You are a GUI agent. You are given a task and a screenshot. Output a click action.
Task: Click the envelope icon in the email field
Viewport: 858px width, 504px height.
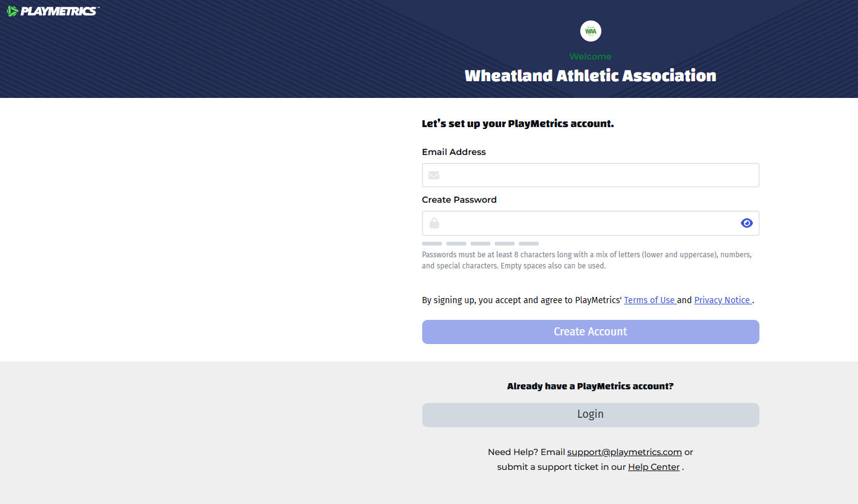pyautogui.click(x=434, y=175)
